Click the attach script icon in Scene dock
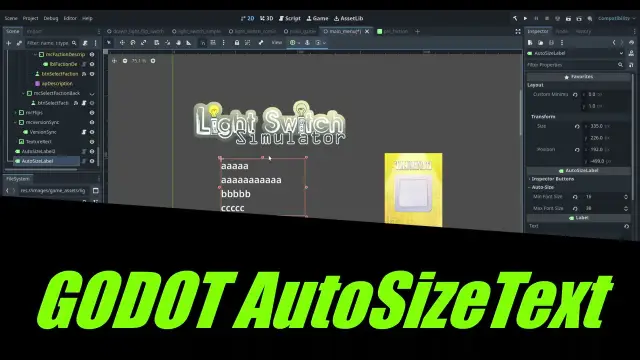 85,43
